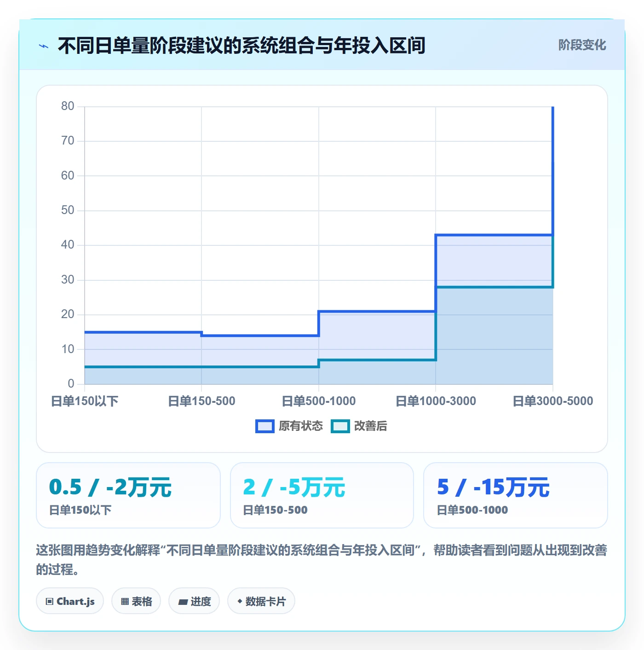
Task: Click the teal 改善后 legend color box
Action: (x=340, y=426)
